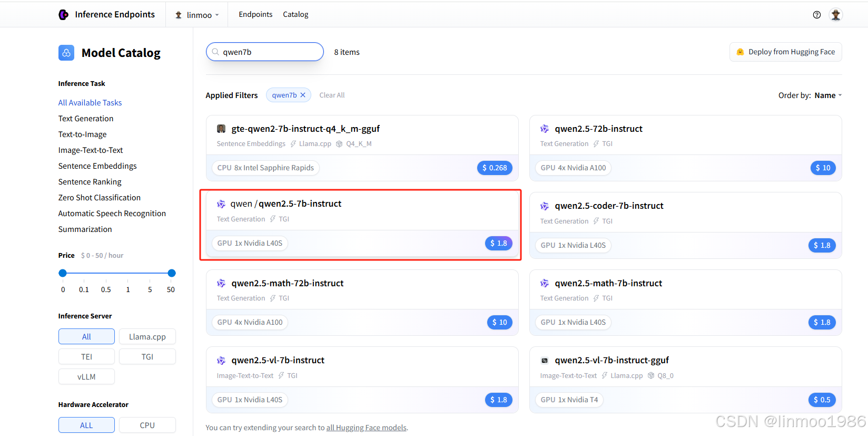Filter by Text-to-Image task

pyautogui.click(x=83, y=134)
